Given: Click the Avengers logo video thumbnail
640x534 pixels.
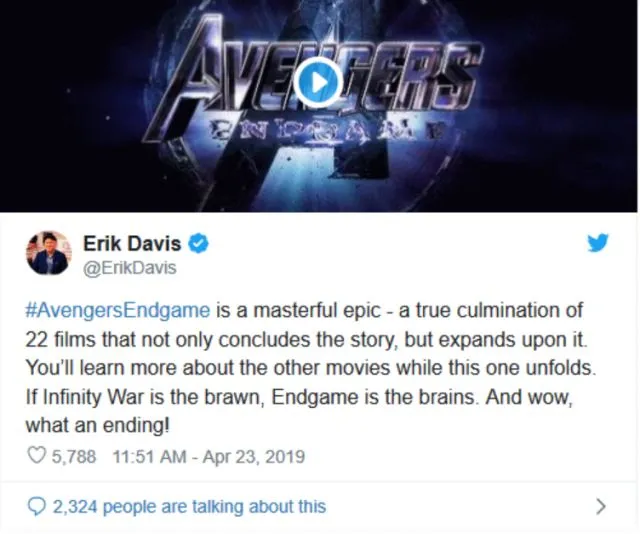Looking at the screenshot, I should pos(319,105).
